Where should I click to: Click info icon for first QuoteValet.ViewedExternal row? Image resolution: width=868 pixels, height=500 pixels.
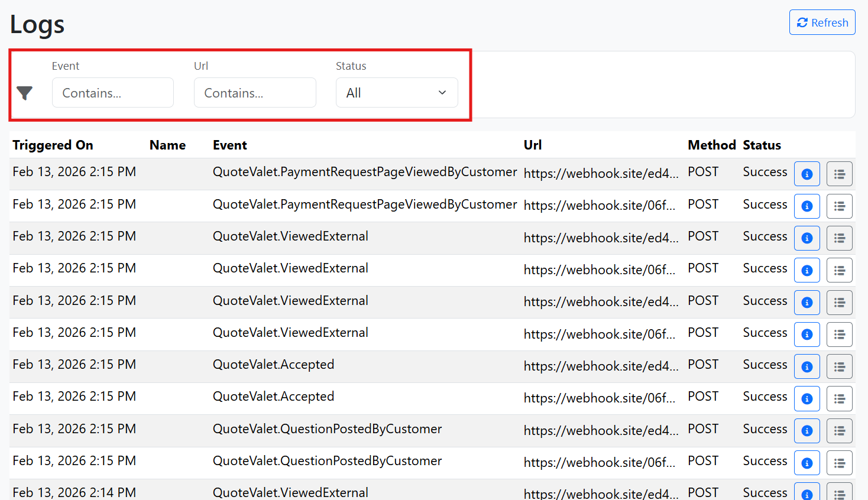[x=807, y=238]
